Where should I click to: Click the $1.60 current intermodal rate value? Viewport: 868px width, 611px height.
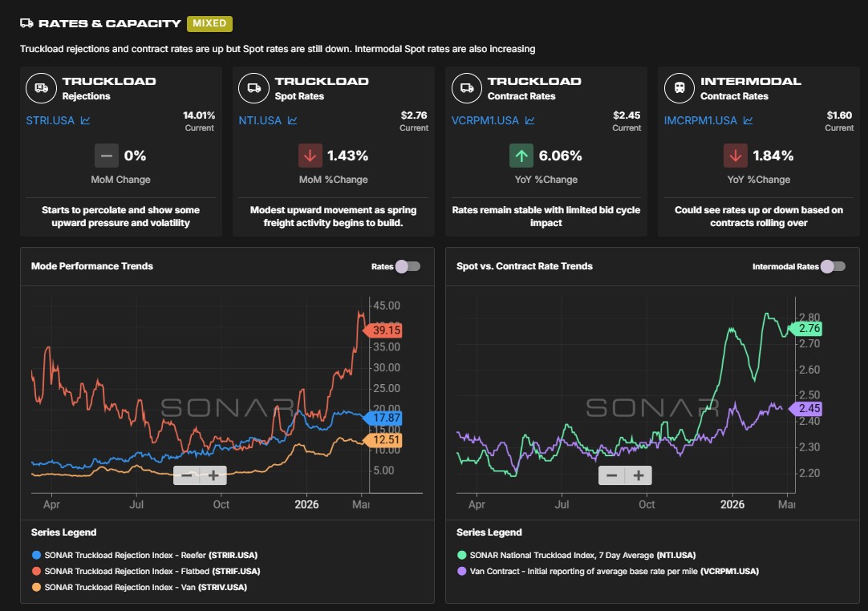(x=839, y=115)
